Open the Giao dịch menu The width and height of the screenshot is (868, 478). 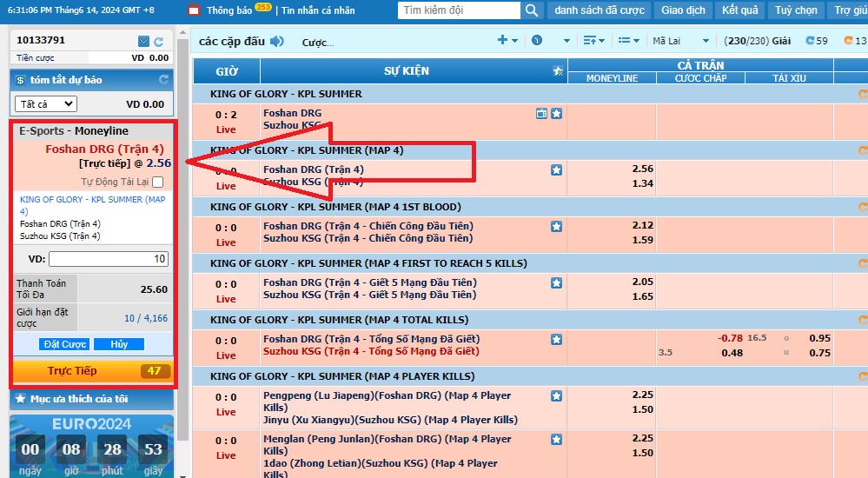pos(683,10)
